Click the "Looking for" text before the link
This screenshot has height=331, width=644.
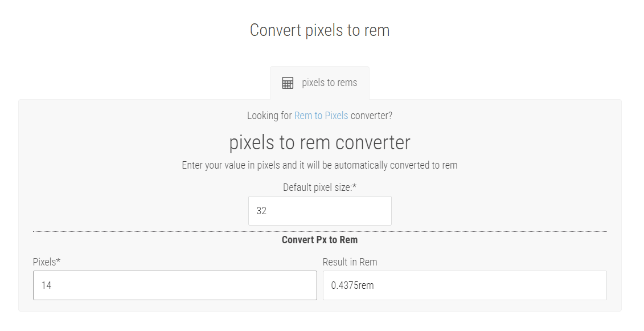tap(269, 116)
